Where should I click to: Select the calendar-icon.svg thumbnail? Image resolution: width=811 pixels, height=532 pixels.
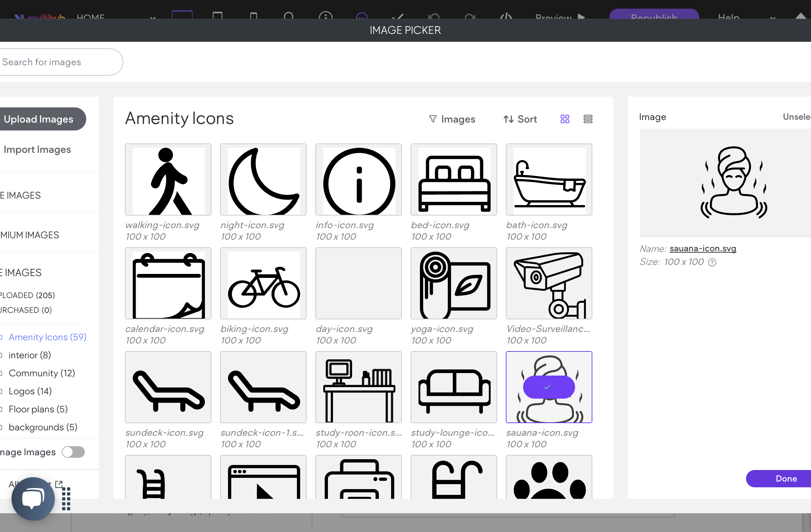(x=168, y=283)
